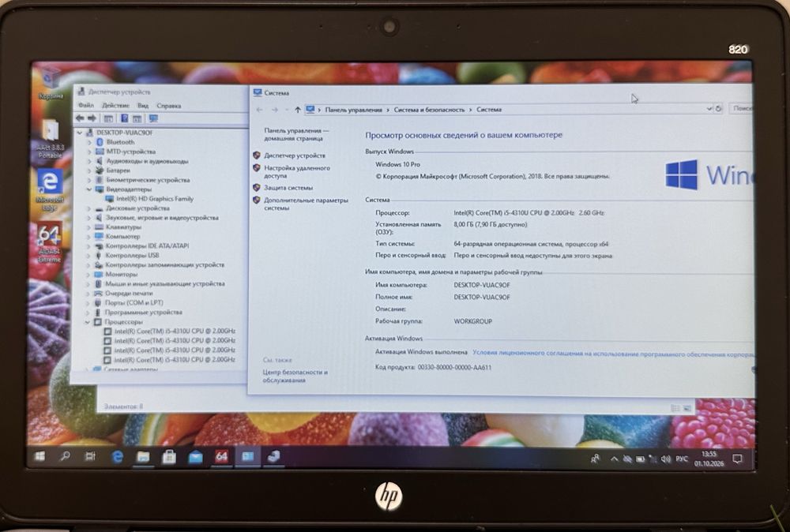Open the blue Help icon in Device Manager toolbar
Image resolution: width=790 pixels, height=532 pixels.
pos(124,118)
